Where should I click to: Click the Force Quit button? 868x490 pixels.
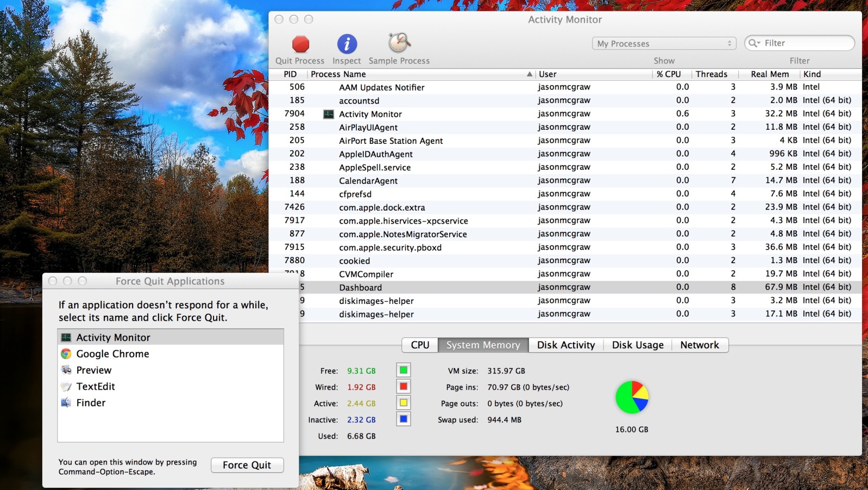pos(247,465)
